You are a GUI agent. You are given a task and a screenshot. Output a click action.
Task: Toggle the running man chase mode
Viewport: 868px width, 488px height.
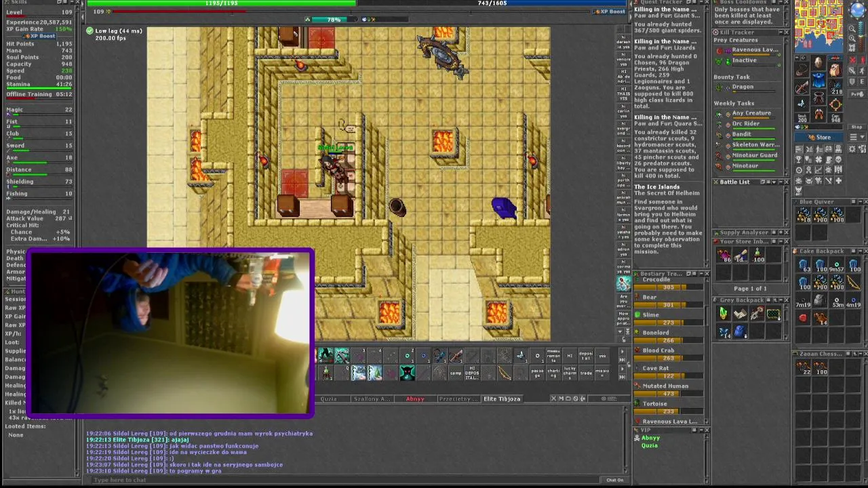862,70
